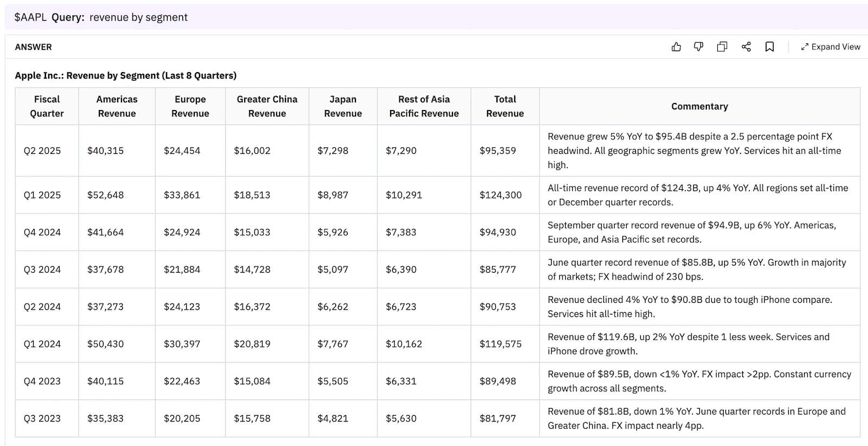Click the Q1 2025 total revenue $124,300

click(x=500, y=195)
